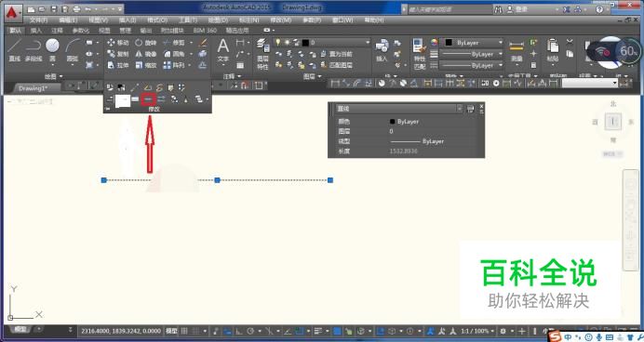Toggle the layer on/off lightbulb icon
Image resolution: width=644 pixels, height=342 pixels.
click(x=278, y=42)
